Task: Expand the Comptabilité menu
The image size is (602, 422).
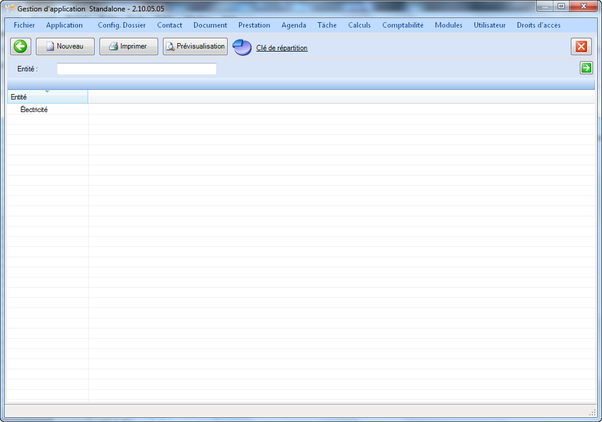Action: (403, 25)
